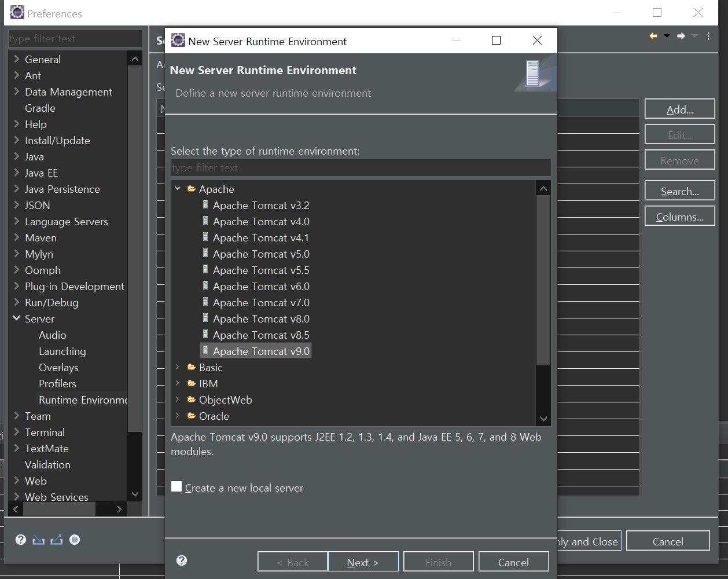Open back-history dropdown arrow in Preferences toolbar
Image resolution: width=728 pixels, height=579 pixels.
click(667, 36)
